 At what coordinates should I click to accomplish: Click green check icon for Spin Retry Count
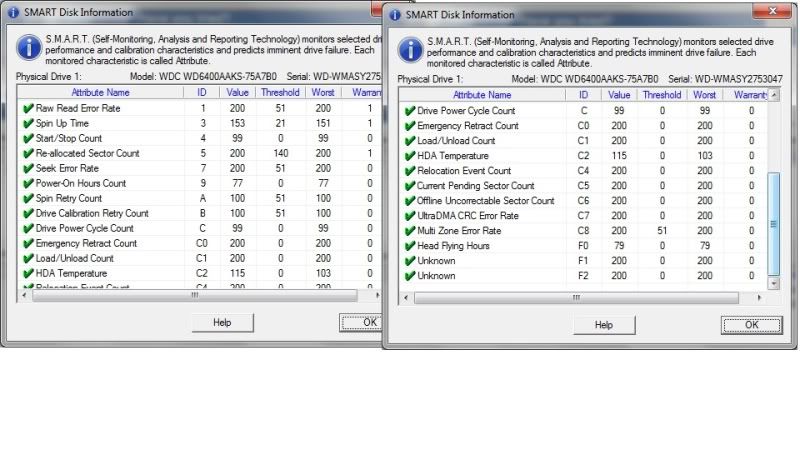point(28,198)
